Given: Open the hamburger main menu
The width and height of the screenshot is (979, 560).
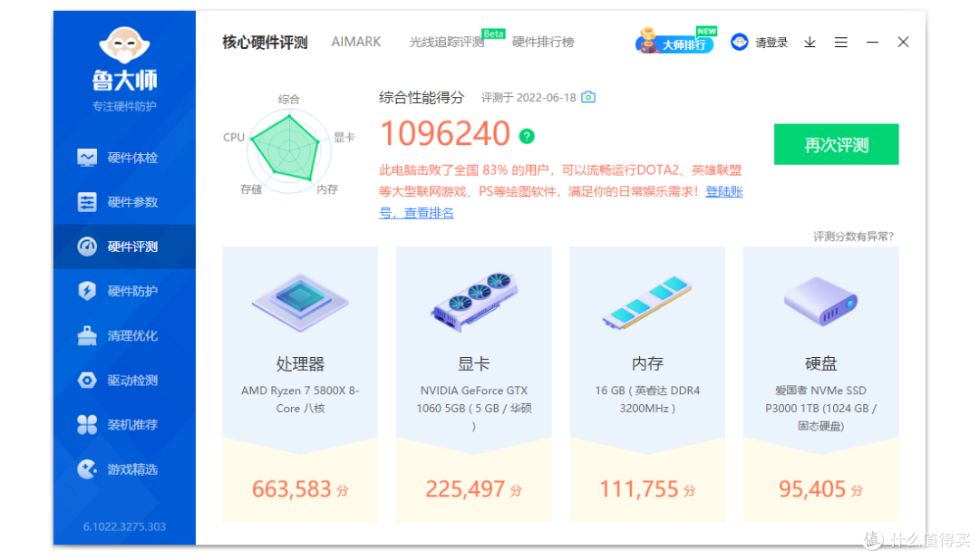Looking at the screenshot, I should (841, 42).
